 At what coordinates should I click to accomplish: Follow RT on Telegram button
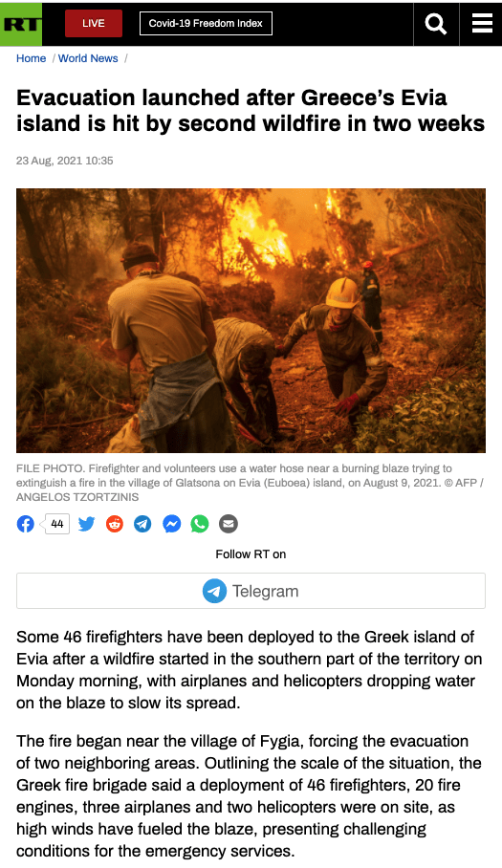click(251, 591)
